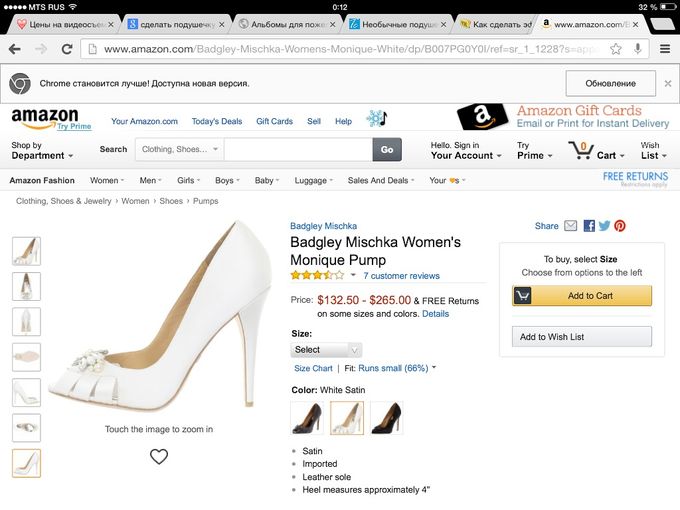Bookmark the page with the star icon
680x510 pixels.
[x=615, y=49]
